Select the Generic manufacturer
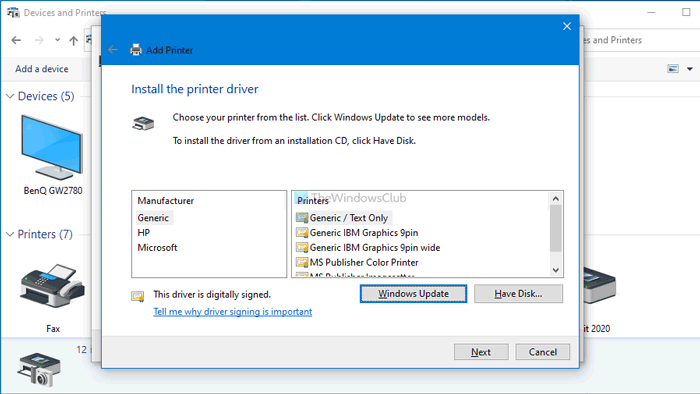700x394 pixels. [x=153, y=218]
